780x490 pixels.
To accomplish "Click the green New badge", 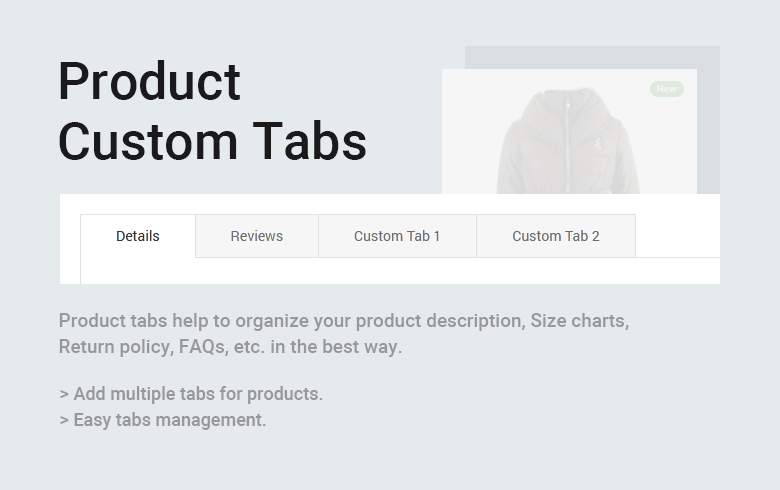I will [667, 89].
